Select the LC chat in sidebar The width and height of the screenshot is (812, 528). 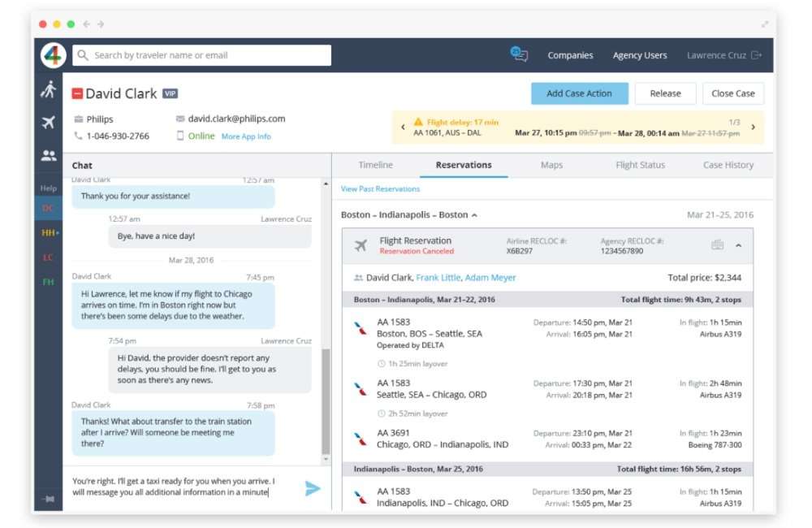[48, 258]
